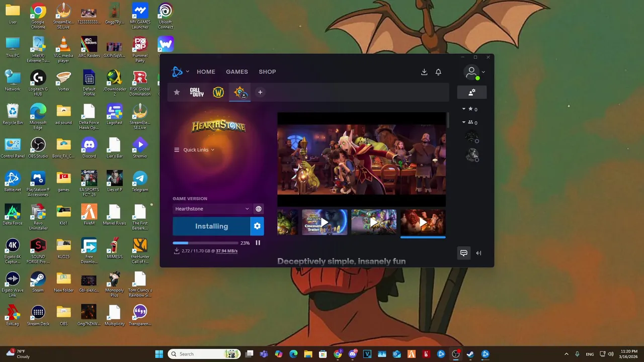Open the Battle.net logo menu
Screen dimensions: 644x362
click(x=180, y=72)
